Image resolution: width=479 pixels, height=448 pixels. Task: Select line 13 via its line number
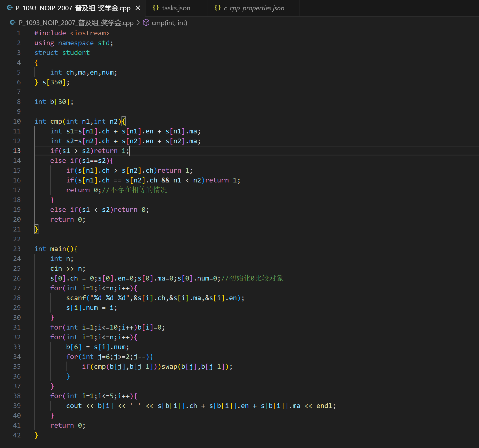[17, 151]
